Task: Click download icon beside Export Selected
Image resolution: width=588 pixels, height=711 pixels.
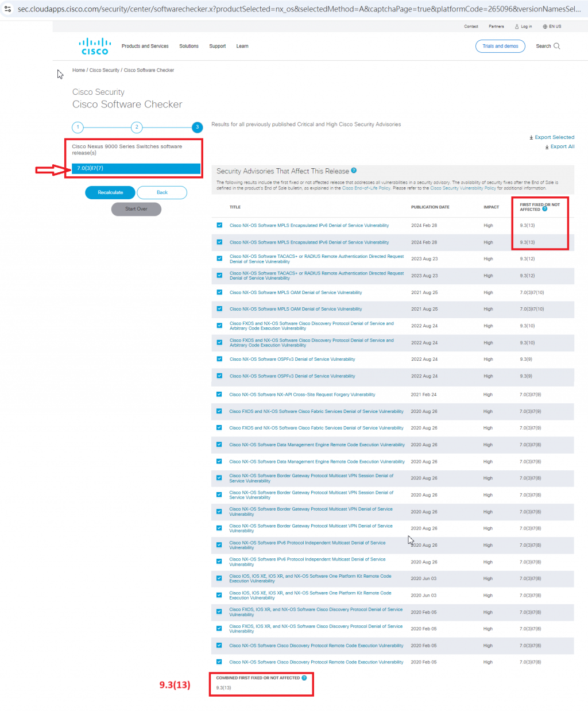Action: click(531, 137)
